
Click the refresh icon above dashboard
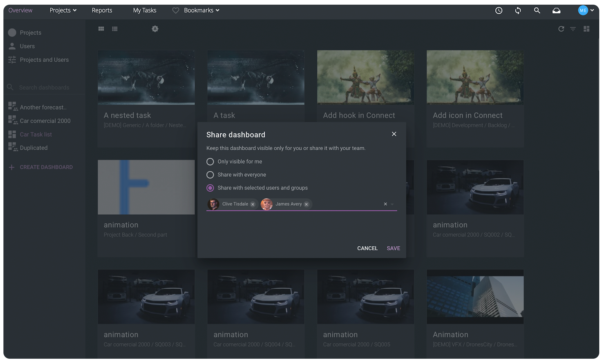pyautogui.click(x=561, y=29)
